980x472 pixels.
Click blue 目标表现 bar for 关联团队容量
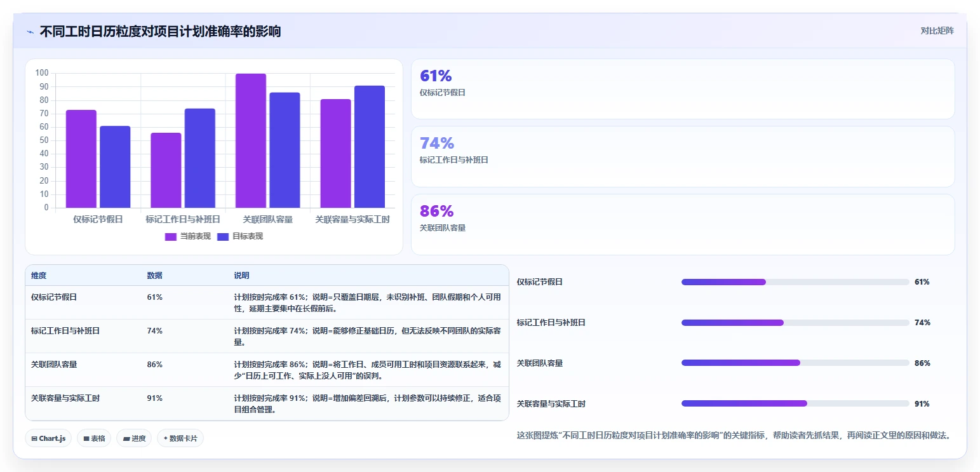coord(285,150)
